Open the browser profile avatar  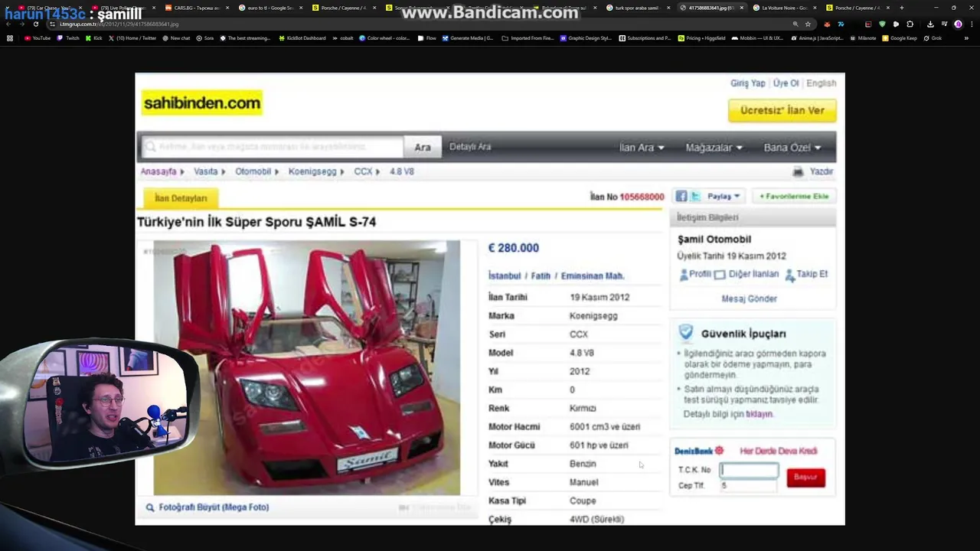958,24
